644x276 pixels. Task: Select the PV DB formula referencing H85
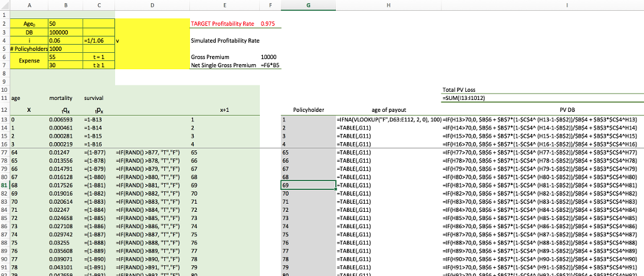(x=543, y=218)
